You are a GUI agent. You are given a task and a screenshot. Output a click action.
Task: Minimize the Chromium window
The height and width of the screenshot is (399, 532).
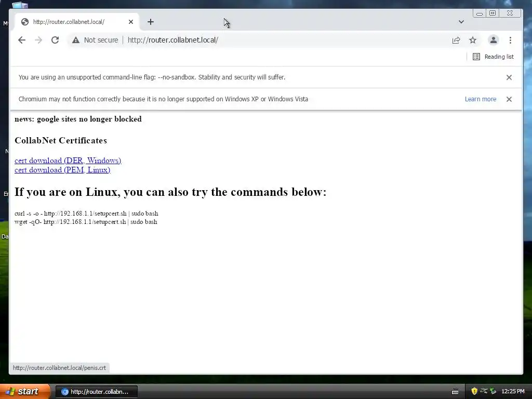click(x=480, y=13)
